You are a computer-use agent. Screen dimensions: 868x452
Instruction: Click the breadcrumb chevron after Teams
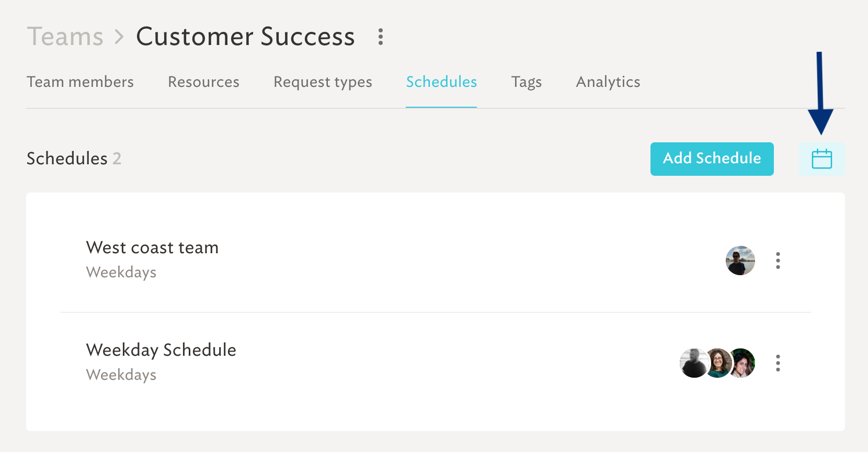point(120,37)
